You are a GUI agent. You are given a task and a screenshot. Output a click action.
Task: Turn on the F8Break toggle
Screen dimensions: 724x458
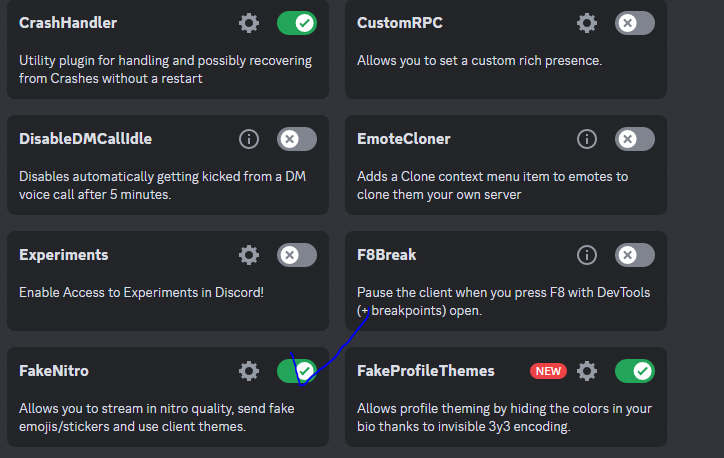(x=634, y=255)
